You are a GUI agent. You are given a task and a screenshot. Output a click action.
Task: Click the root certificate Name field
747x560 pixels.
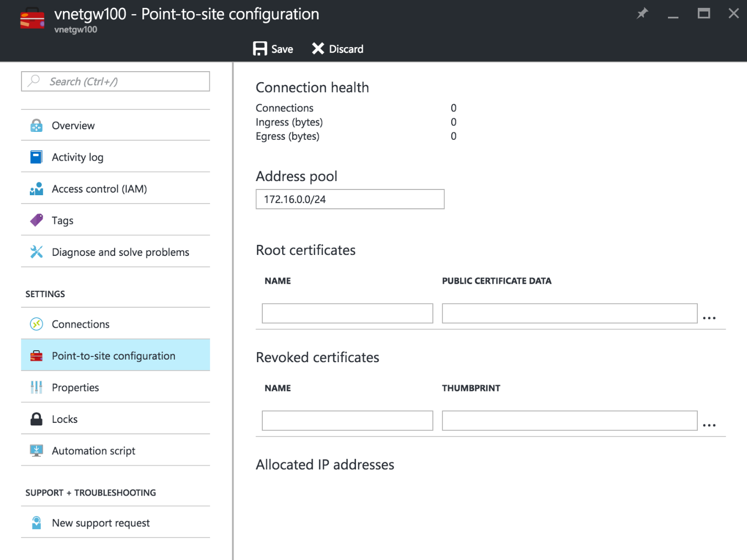(x=348, y=313)
